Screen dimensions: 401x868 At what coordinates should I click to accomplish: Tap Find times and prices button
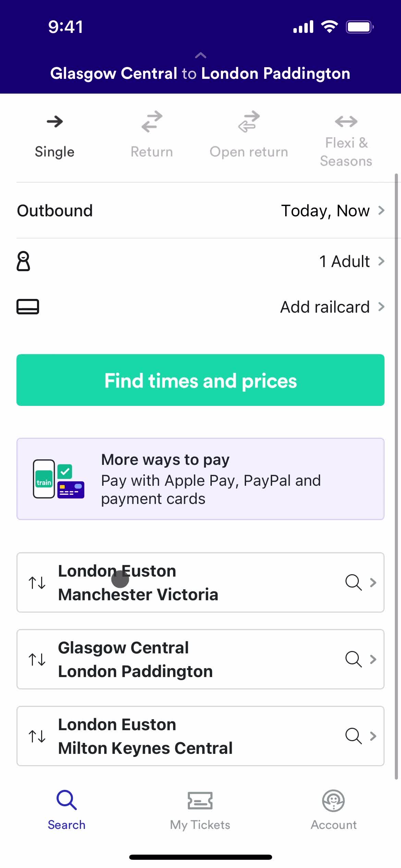coord(200,380)
